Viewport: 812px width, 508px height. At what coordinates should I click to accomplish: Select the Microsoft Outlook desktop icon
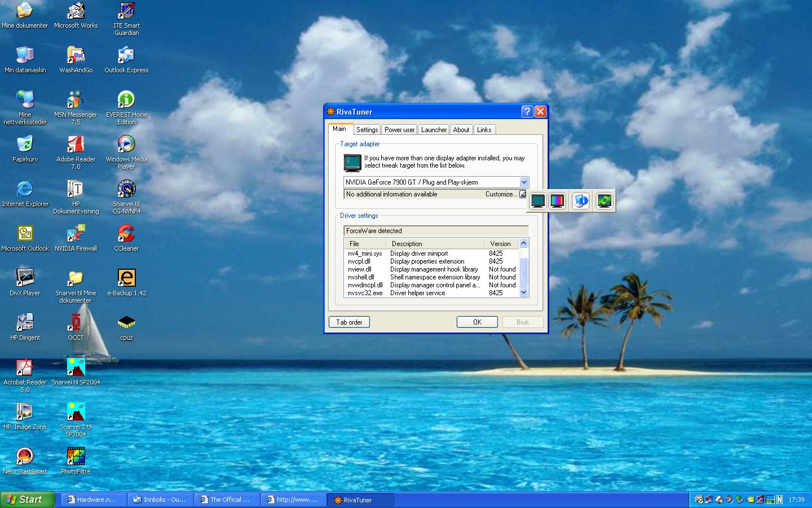click(25, 238)
